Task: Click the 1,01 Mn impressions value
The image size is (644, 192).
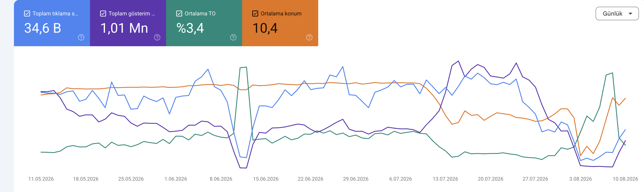Action: coord(124,28)
